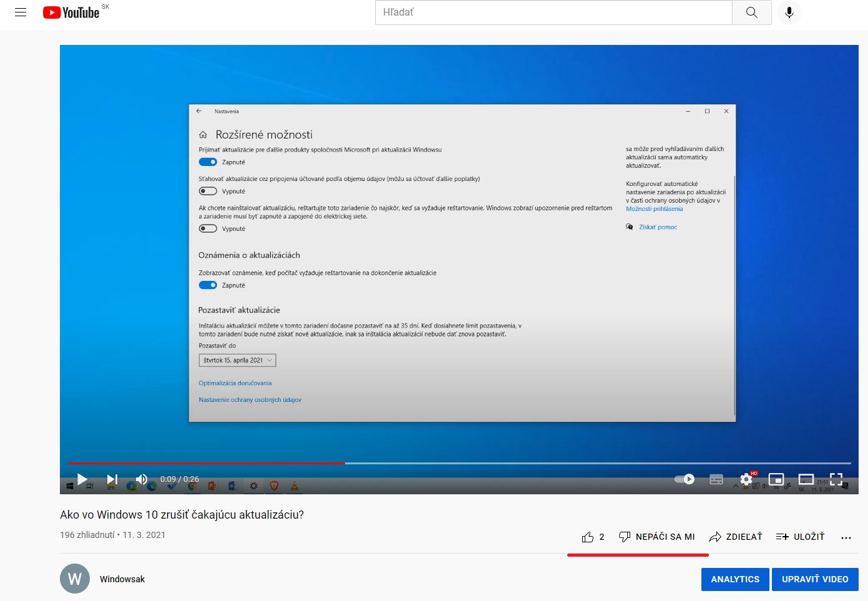868x601 pixels.
Task: Click the Pozastaviť aktualizácie heading
Action: pos(239,310)
